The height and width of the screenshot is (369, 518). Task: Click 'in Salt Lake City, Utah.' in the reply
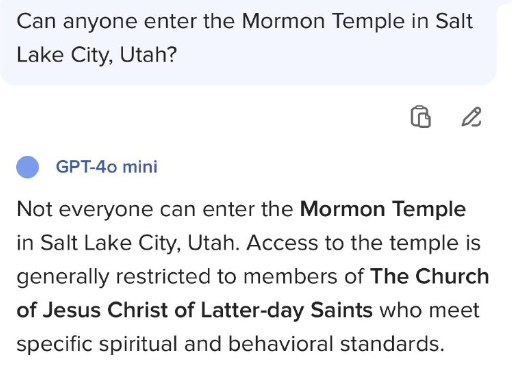pyautogui.click(x=128, y=243)
